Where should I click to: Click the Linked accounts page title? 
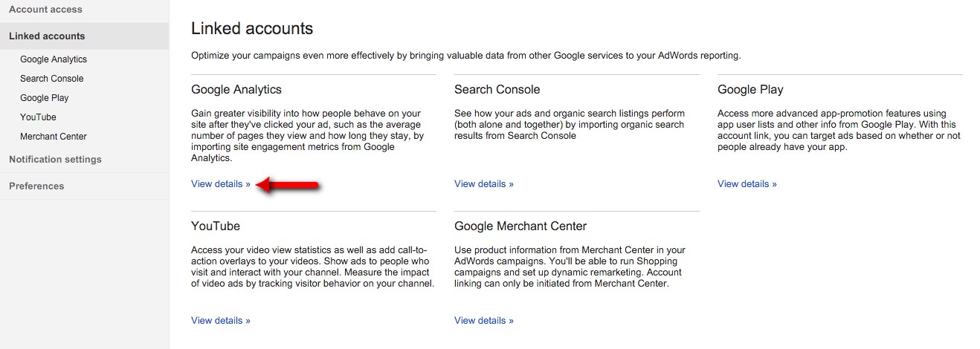point(251,29)
